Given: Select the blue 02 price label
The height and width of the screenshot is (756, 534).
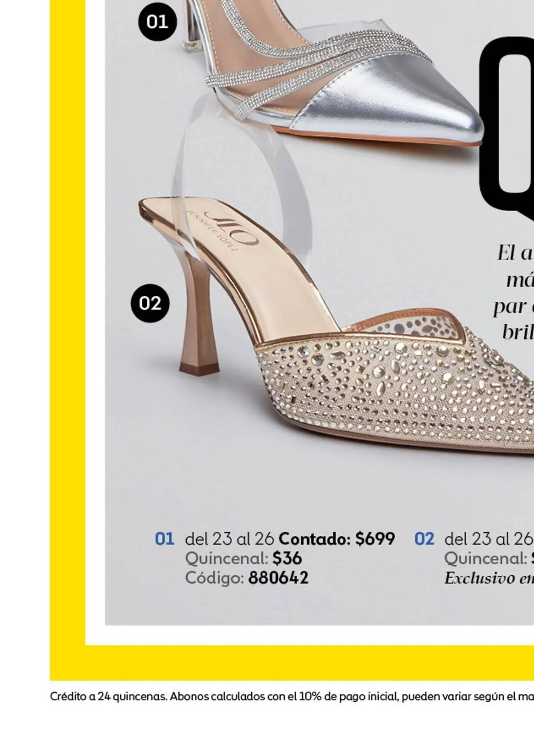Looking at the screenshot, I should click(x=424, y=539).
